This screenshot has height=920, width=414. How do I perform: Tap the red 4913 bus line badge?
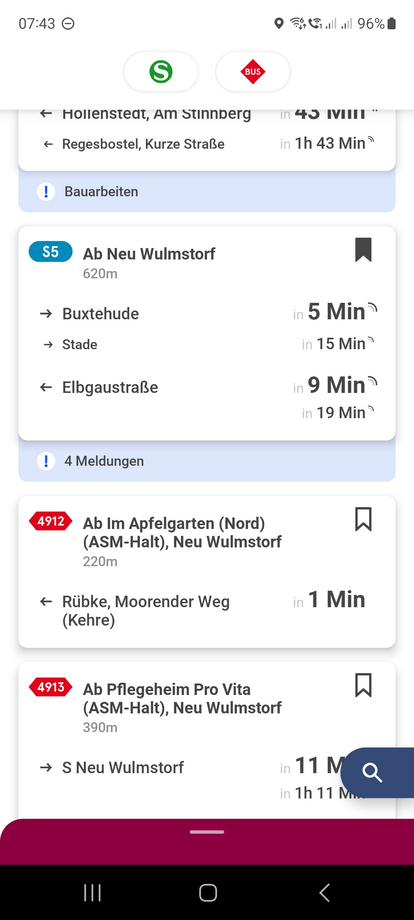(x=50, y=686)
